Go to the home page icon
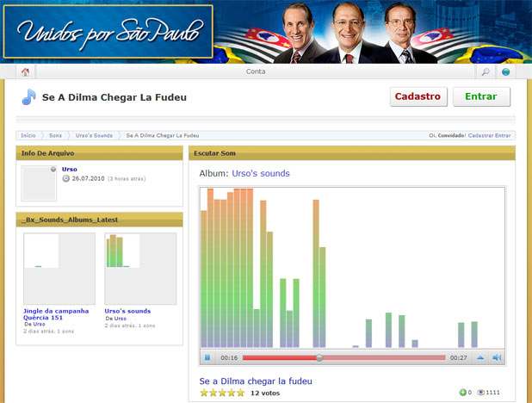The height and width of the screenshot is (403, 532). (25, 72)
